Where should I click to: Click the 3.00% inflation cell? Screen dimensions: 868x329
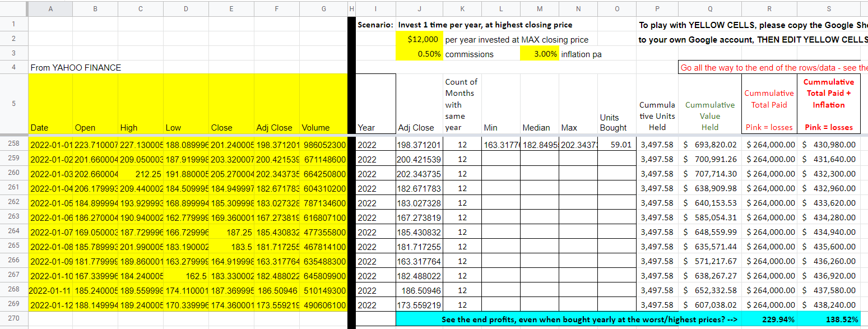tap(539, 54)
